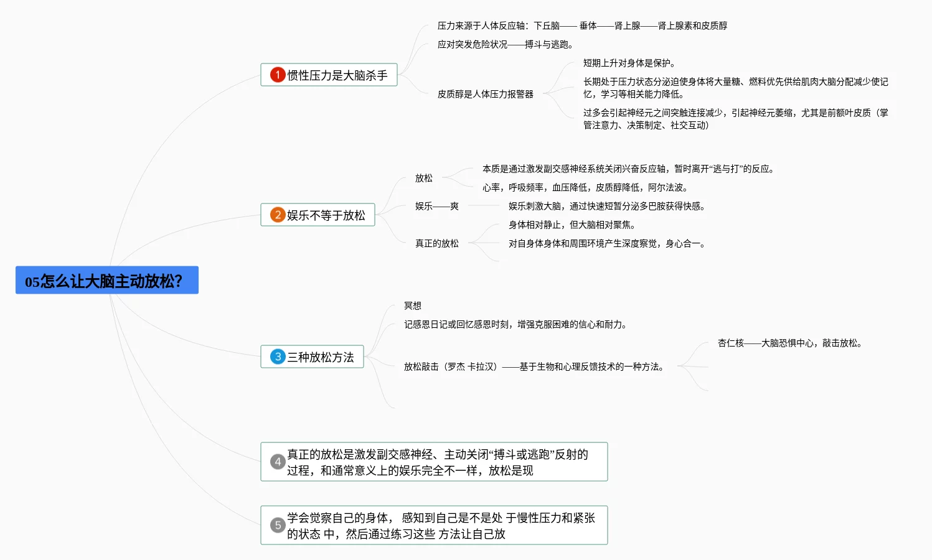932x560 pixels.
Task: Click the blue number 3 priority badge
Action: (x=278, y=357)
